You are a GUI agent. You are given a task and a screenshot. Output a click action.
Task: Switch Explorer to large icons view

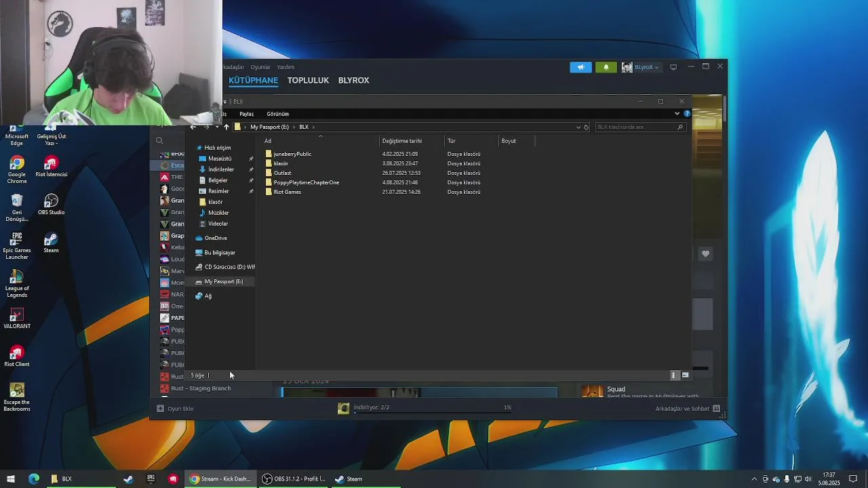click(686, 375)
